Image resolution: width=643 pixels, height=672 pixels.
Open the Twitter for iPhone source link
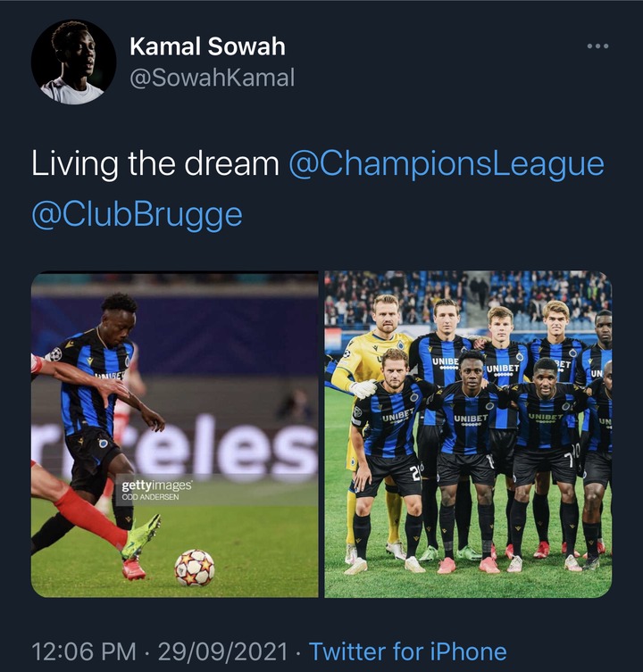[x=408, y=651]
